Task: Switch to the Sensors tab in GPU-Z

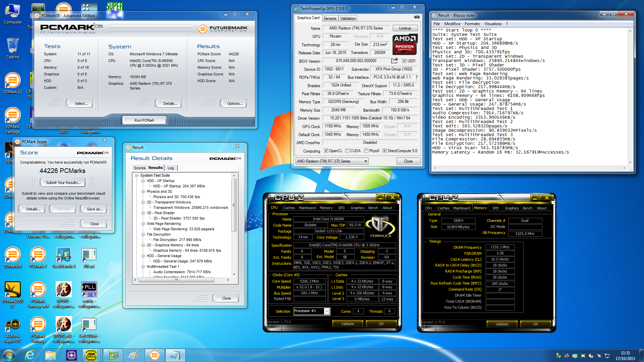Action: tap(330, 18)
